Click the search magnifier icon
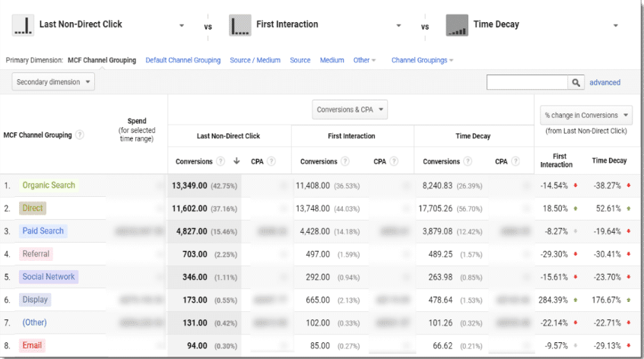644x359 pixels. point(577,82)
